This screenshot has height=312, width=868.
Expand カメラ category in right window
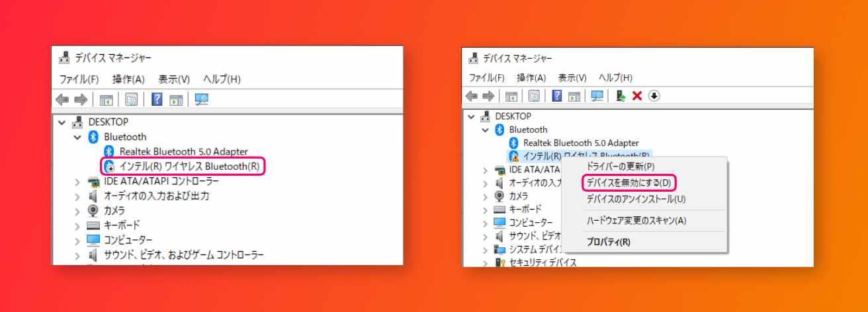point(486,196)
